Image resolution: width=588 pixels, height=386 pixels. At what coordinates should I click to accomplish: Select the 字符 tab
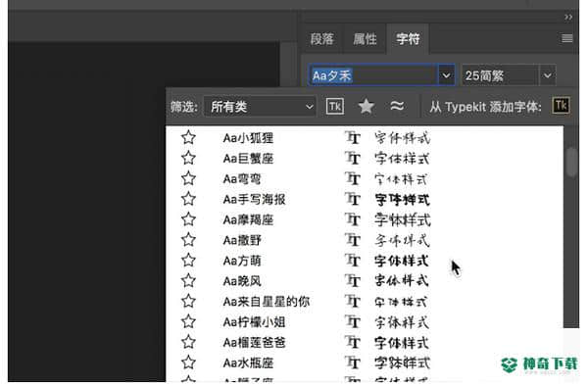pos(408,39)
